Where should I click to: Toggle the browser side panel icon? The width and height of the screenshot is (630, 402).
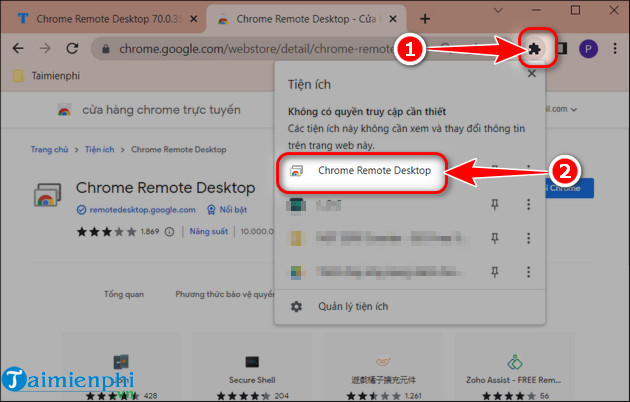562,49
